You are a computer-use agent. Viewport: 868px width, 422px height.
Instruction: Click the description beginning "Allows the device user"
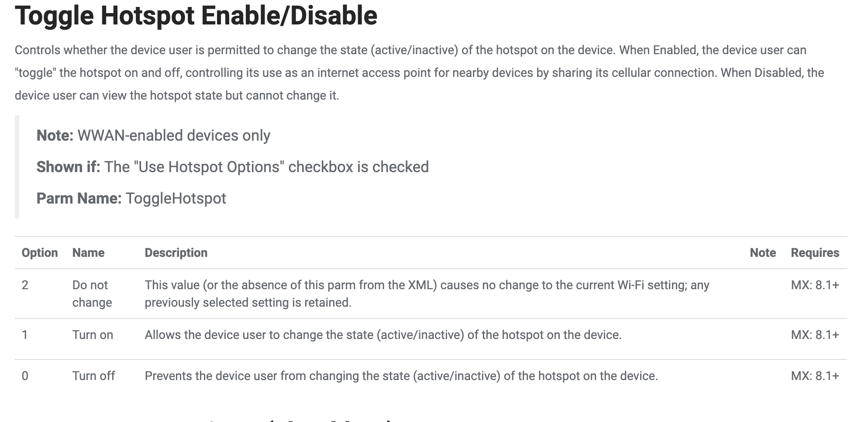click(x=383, y=335)
